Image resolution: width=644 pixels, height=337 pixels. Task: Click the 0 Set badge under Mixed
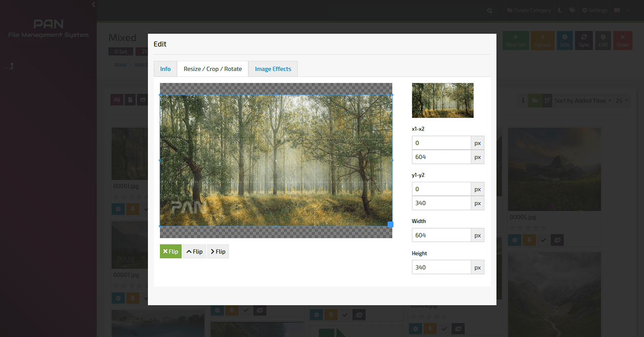[121, 51]
